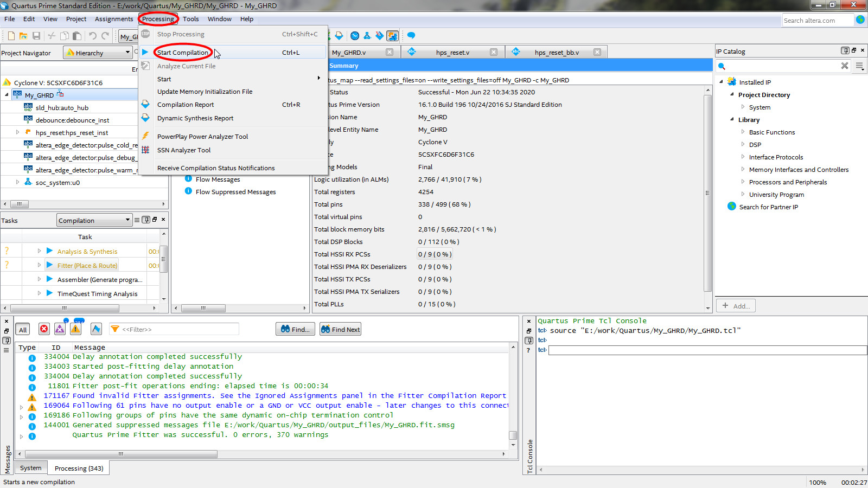Create a new file via toolbar icon
Screen dimensions: 868x488
click(11, 36)
